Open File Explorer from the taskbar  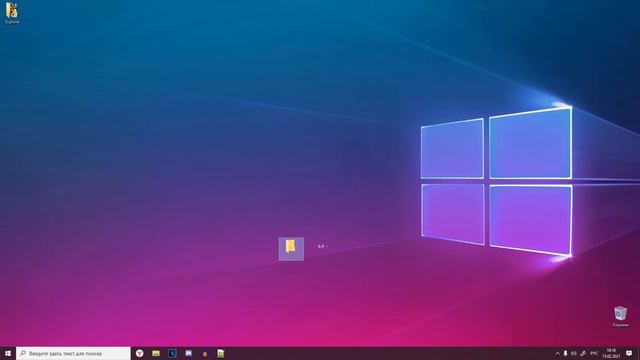tap(156, 353)
